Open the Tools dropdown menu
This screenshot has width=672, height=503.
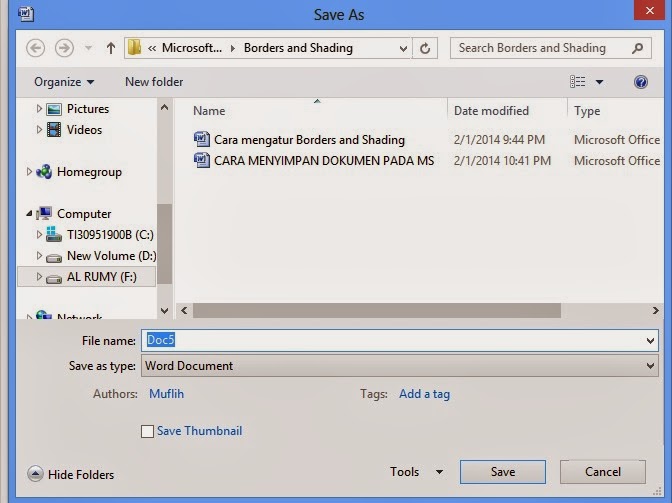click(416, 472)
